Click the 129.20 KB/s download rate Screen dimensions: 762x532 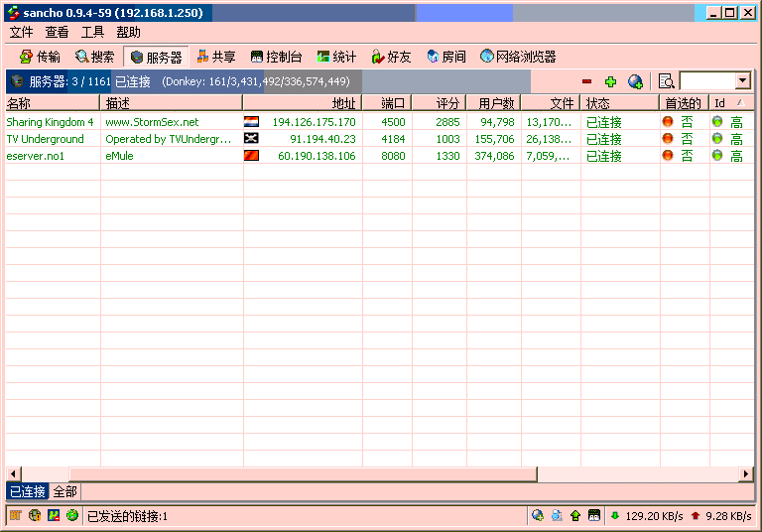click(x=654, y=516)
